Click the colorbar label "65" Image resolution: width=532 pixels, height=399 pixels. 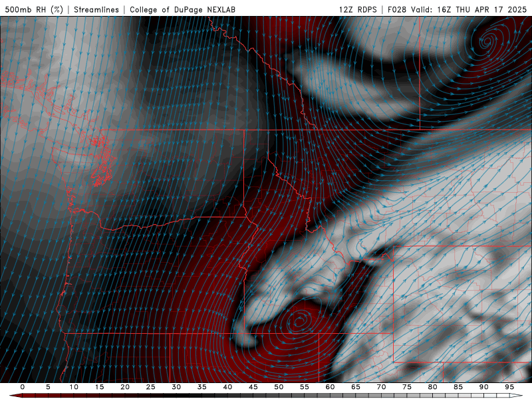356,387
